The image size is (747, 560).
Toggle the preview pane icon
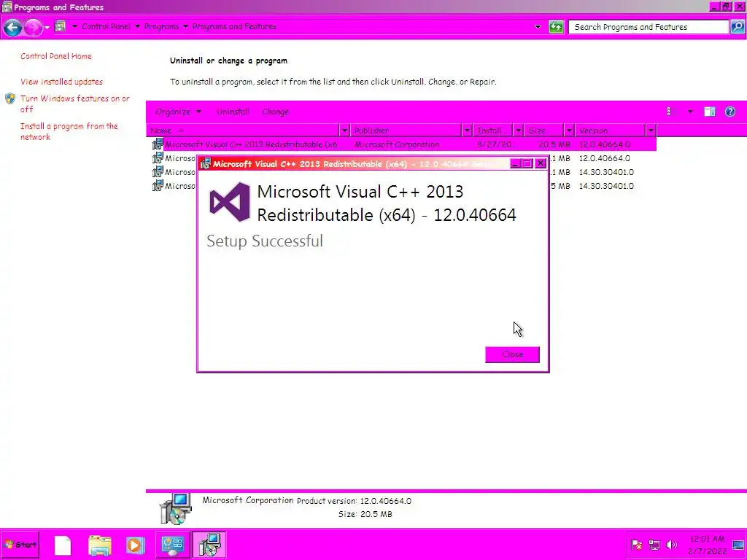tap(709, 112)
